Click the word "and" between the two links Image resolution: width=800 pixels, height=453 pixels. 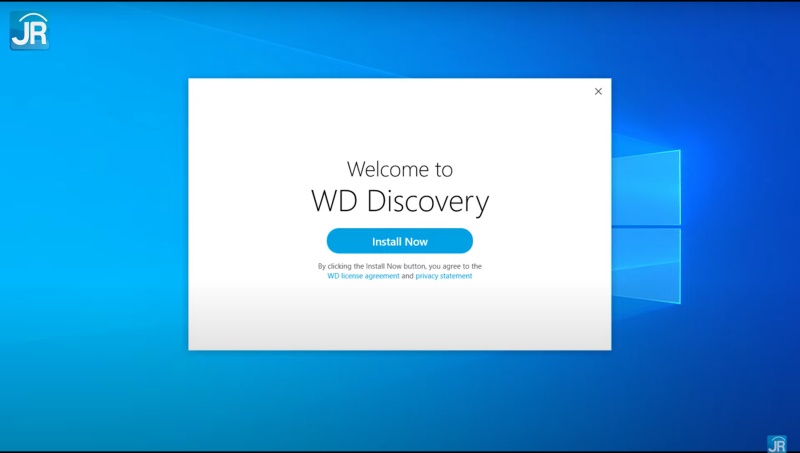tap(407, 276)
